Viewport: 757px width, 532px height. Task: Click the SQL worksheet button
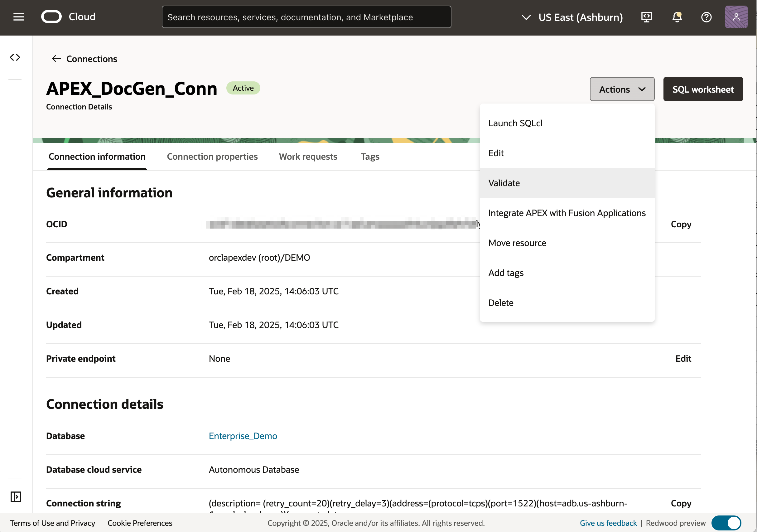coord(703,89)
